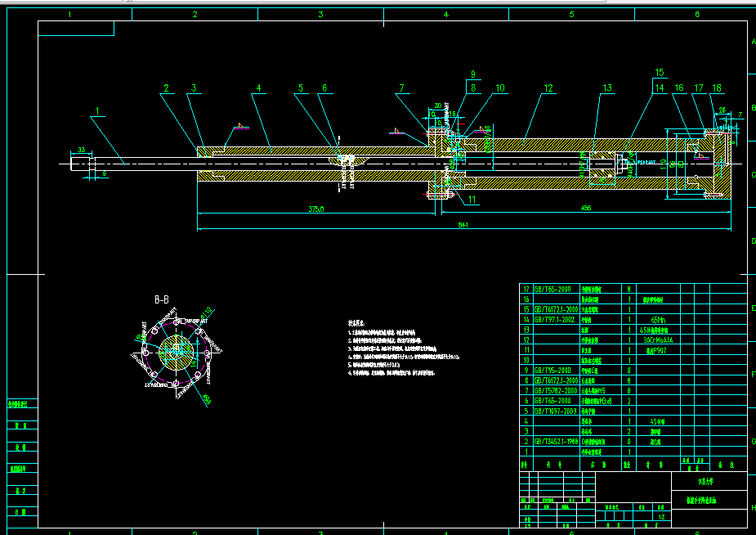The image size is (756, 535).
Task: Click the 30CrMoAlA material cell
Action: pos(658,340)
